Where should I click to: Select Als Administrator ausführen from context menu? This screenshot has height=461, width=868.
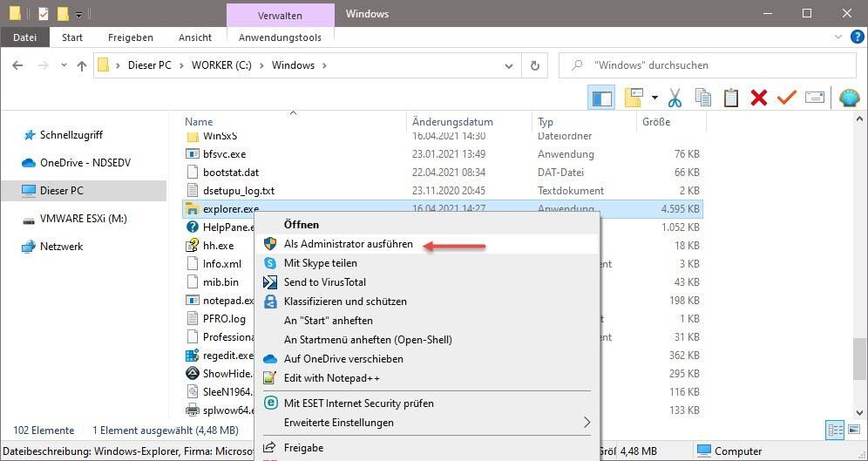coord(348,244)
